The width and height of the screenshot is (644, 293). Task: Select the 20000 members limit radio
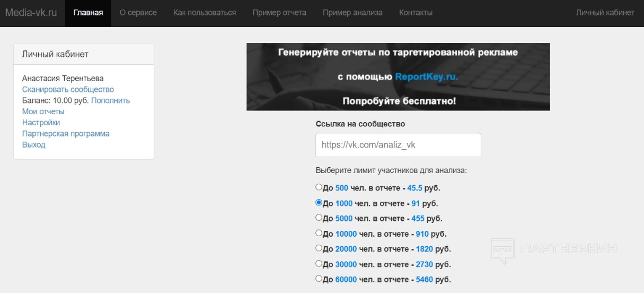point(319,248)
